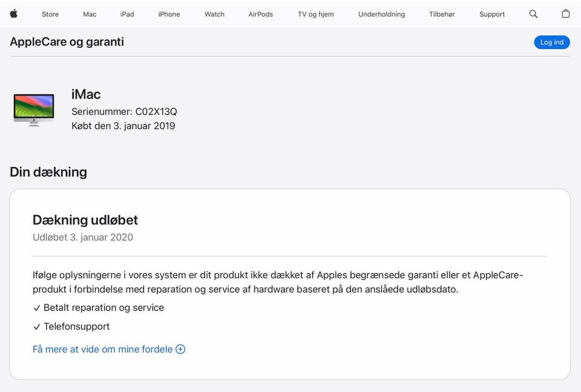This screenshot has height=392, width=581.
Task: Follow the Få mere at vide link
Action: [102, 349]
